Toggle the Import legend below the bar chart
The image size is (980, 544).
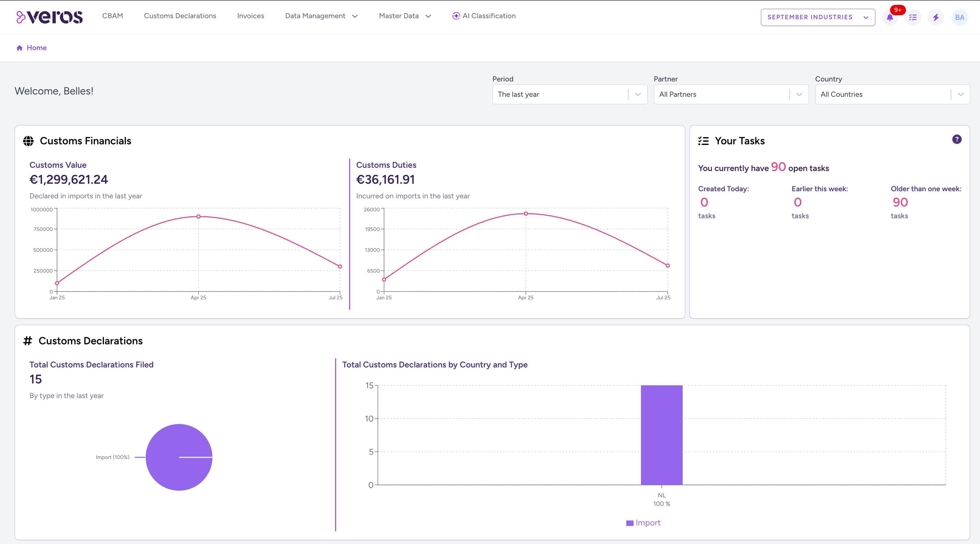point(643,522)
